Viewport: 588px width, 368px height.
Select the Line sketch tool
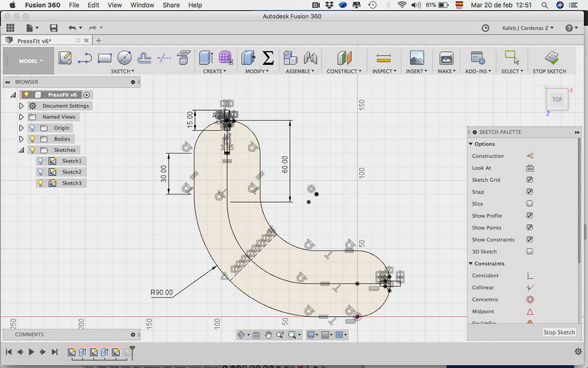(84, 58)
